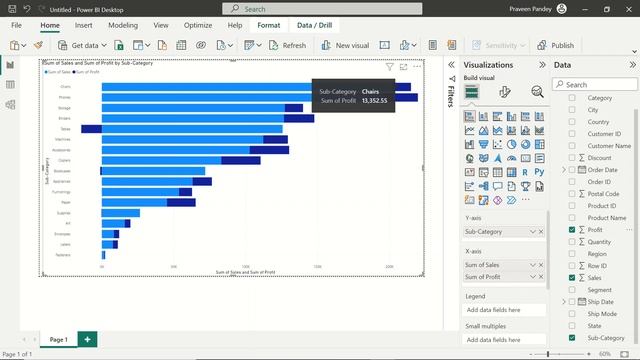Switch to Table view icon in sidebar
This screenshot has width=640, height=360.
point(10,85)
